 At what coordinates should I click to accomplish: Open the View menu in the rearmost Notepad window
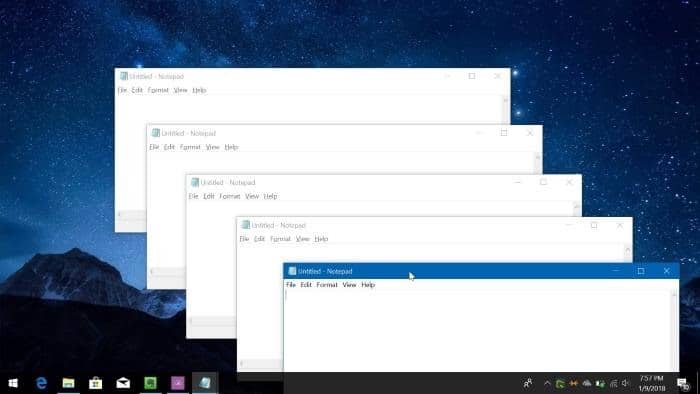(x=180, y=90)
